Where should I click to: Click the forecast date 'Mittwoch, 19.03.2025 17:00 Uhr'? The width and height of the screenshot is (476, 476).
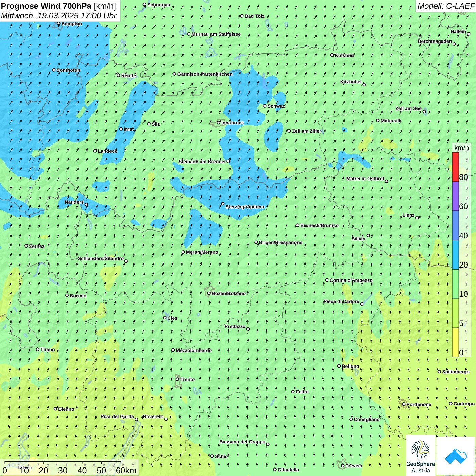pyautogui.click(x=59, y=16)
